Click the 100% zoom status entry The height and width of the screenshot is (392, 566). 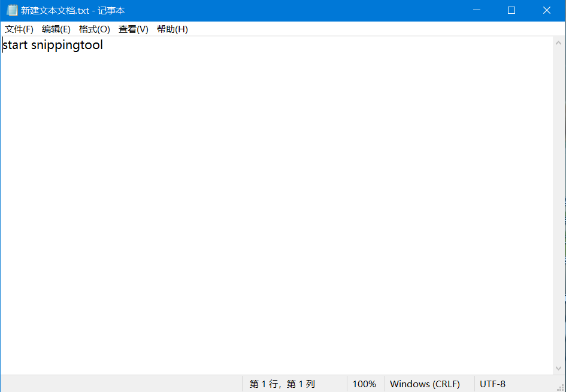coord(364,384)
